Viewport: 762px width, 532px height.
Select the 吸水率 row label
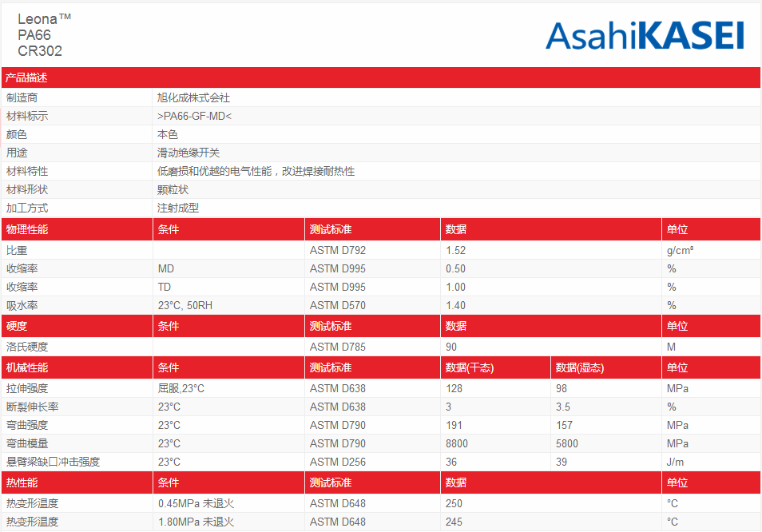[x=22, y=306]
